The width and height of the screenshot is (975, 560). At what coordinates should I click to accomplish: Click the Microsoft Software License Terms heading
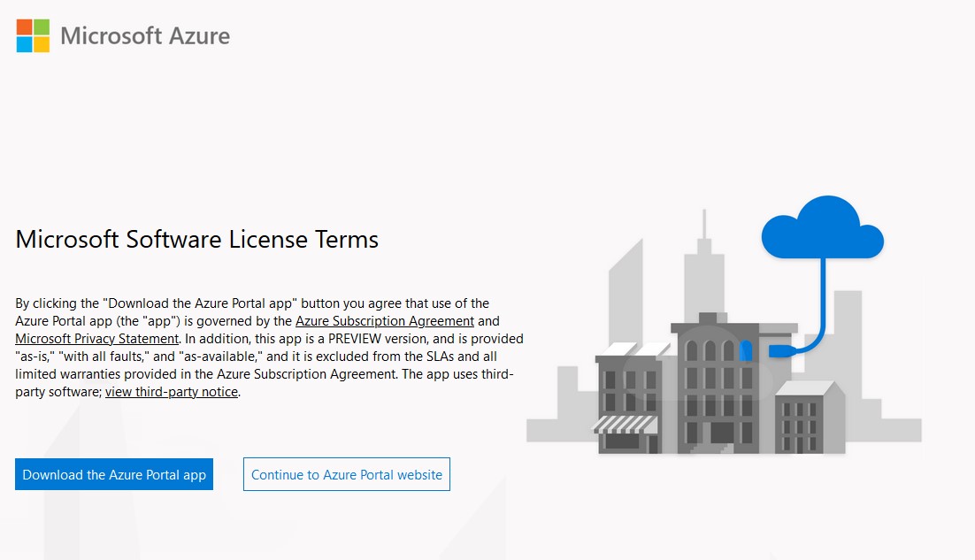click(197, 239)
